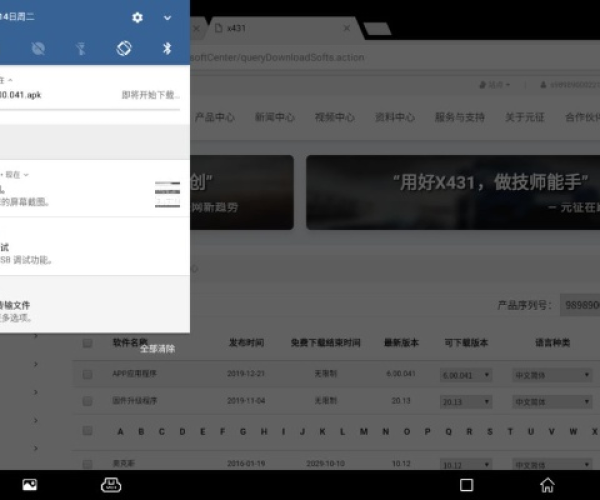This screenshot has height=500, width=600.
Task: Open the 新闻中心 menu item
Action: click(275, 117)
